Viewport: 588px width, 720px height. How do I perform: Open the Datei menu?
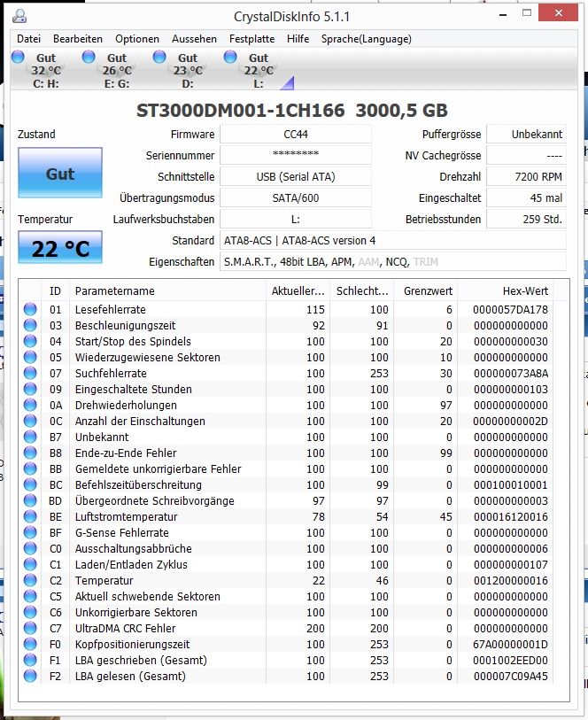click(x=28, y=39)
